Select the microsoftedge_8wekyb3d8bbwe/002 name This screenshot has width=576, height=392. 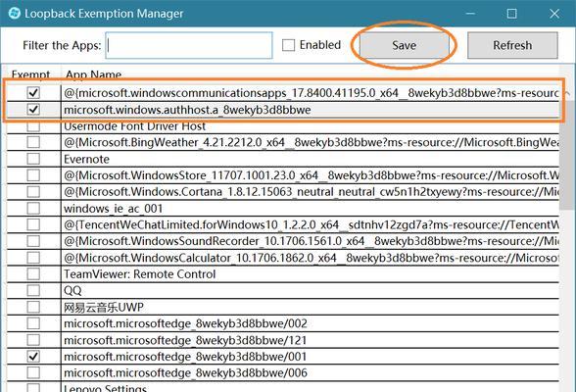[185, 323]
